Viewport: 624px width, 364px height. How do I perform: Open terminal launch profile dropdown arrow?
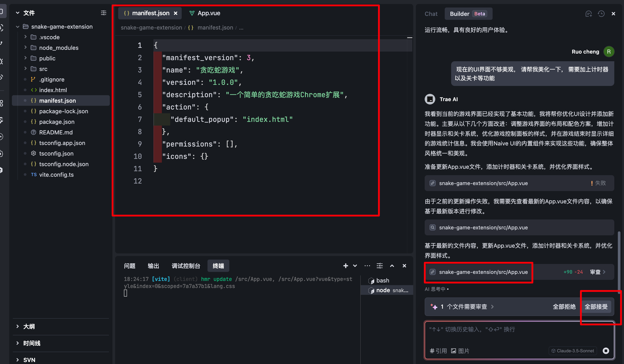click(355, 266)
